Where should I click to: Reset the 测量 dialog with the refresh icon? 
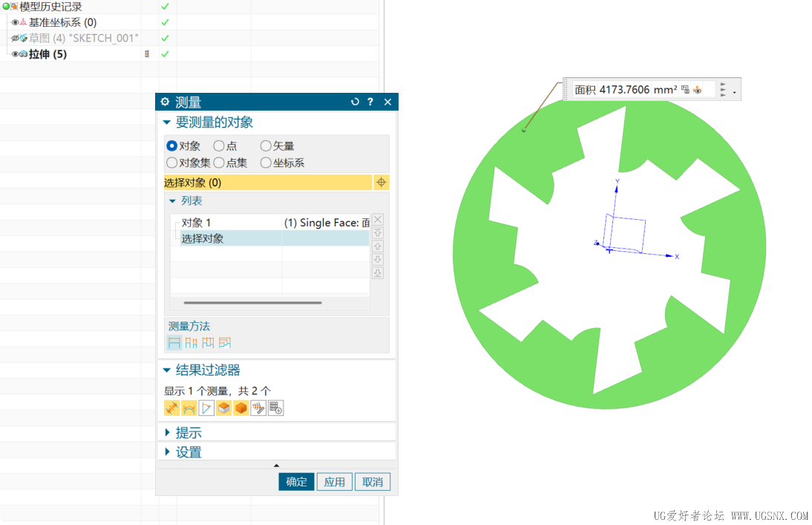[355, 102]
